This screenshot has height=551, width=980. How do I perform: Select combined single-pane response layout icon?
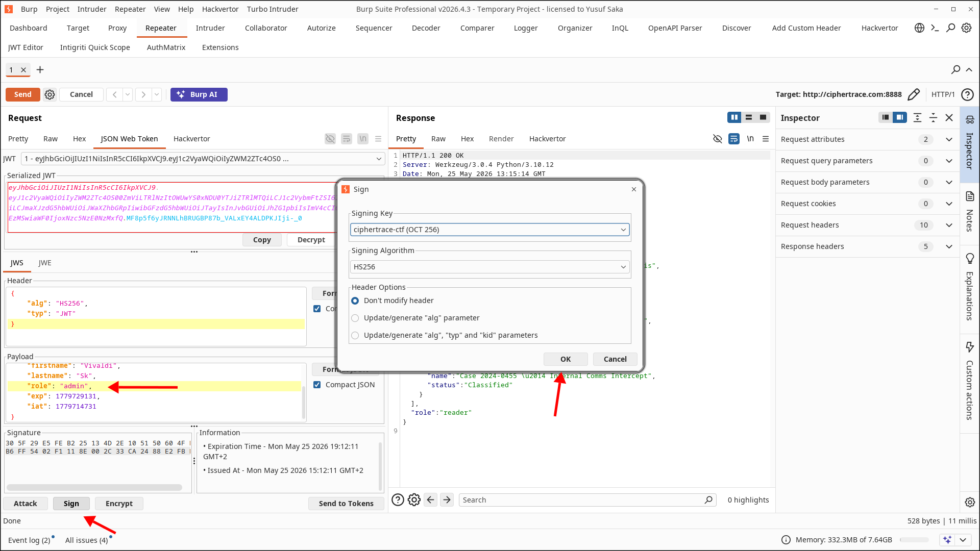(763, 118)
